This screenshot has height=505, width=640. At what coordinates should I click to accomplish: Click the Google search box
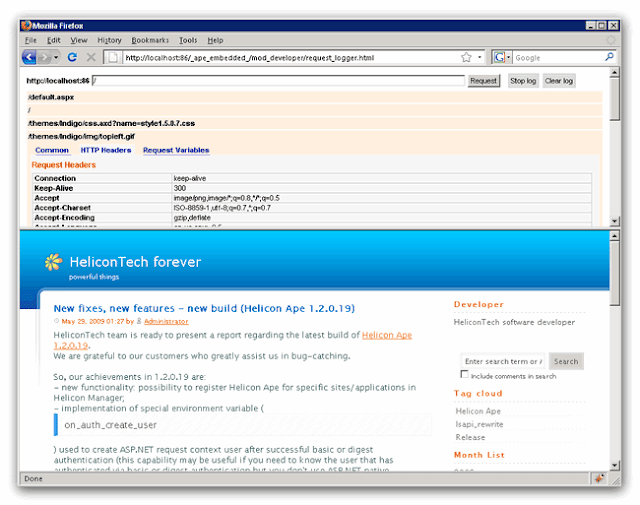click(x=558, y=58)
